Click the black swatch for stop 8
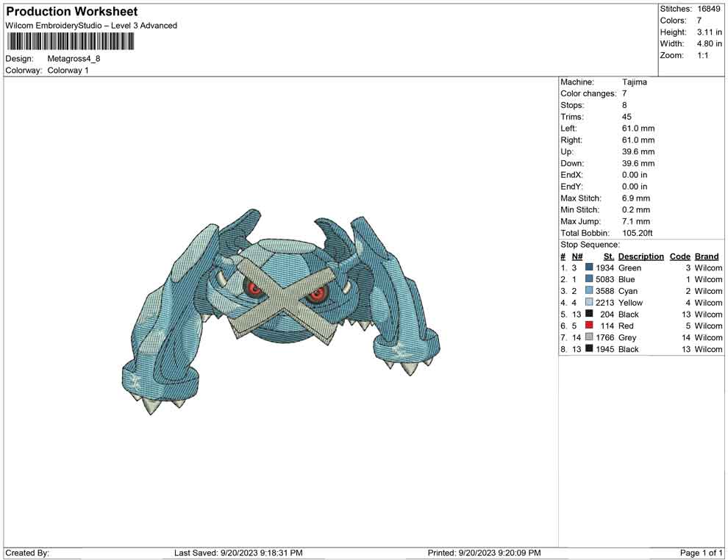 pos(589,348)
